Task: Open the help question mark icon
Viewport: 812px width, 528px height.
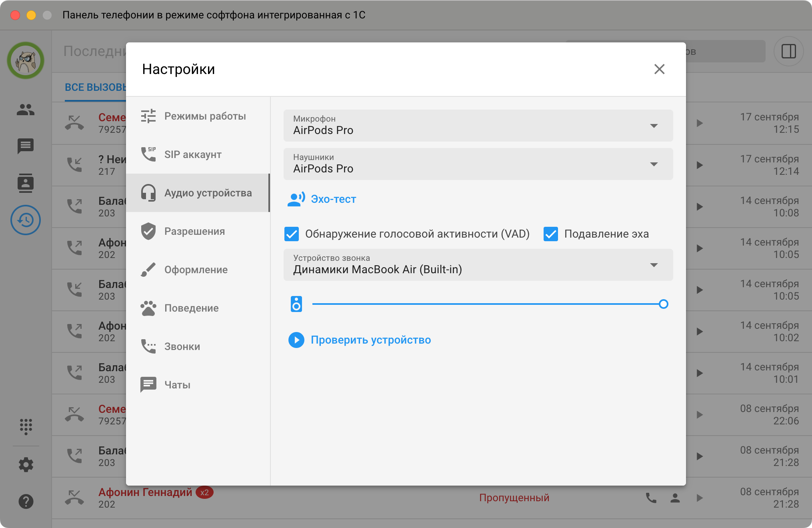Action: click(x=26, y=501)
